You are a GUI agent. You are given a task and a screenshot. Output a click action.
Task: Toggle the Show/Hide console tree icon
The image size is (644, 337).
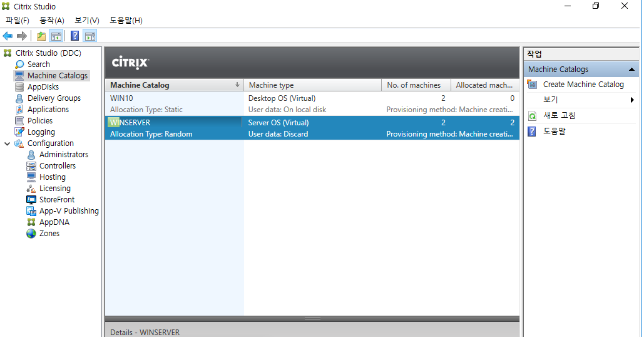click(56, 36)
